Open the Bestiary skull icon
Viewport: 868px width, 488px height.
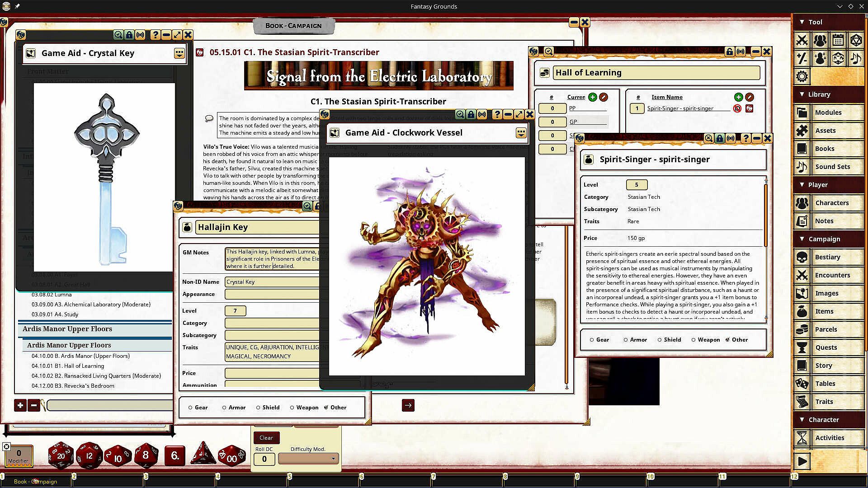point(802,257)
